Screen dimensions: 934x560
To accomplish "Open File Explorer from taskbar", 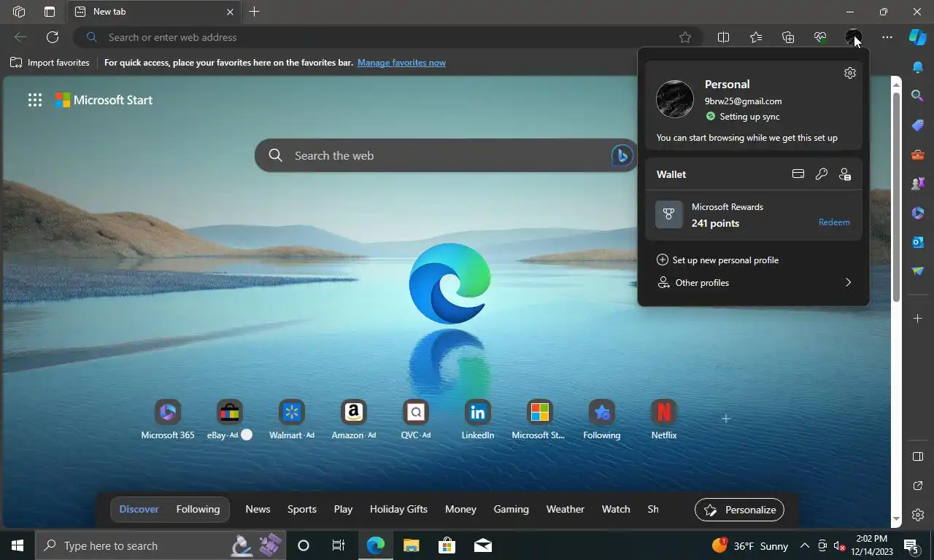I will pos(412,545).
